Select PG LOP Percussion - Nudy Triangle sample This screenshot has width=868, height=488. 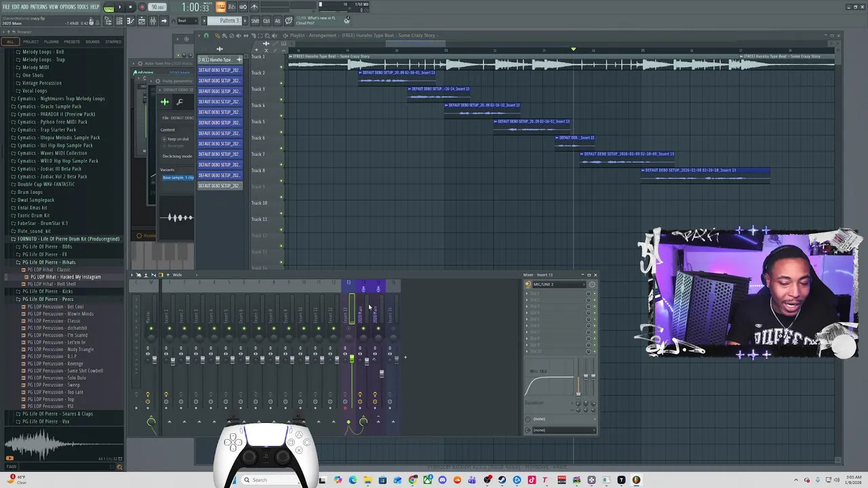(x=60, y=350)
